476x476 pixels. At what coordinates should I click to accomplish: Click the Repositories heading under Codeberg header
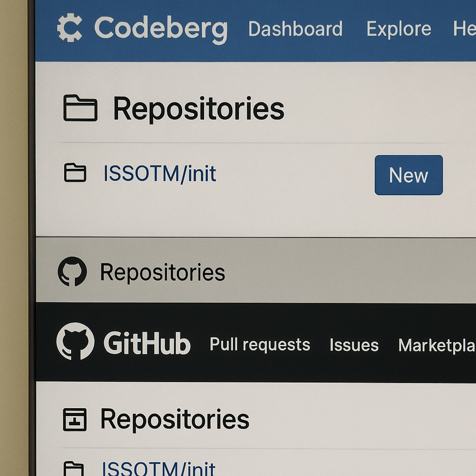point(198,109)
